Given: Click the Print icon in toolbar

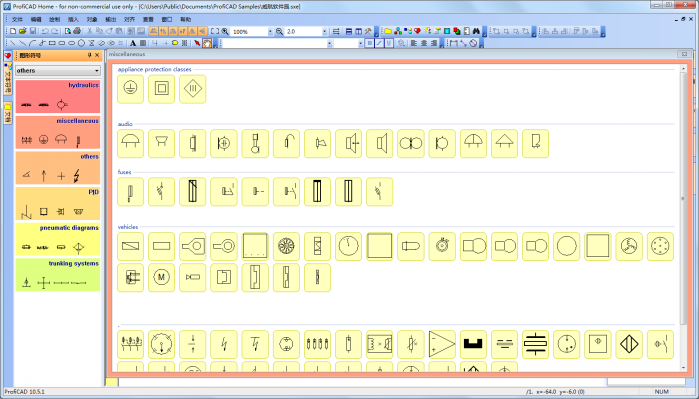Looking at the screenshot, I should click(77, 31).
